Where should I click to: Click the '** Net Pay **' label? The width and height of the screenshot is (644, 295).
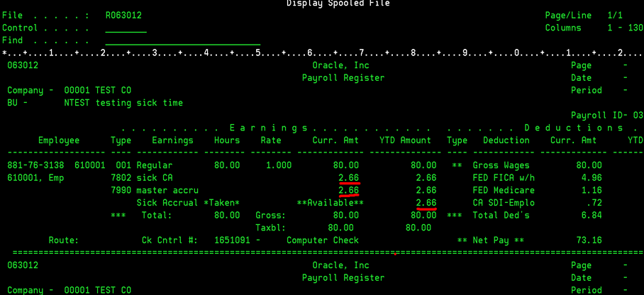point(491,240)
